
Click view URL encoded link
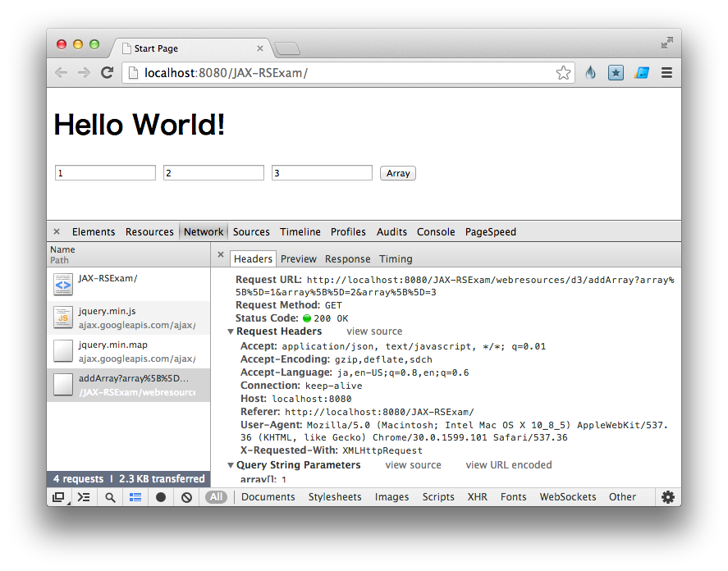point(508,465)
